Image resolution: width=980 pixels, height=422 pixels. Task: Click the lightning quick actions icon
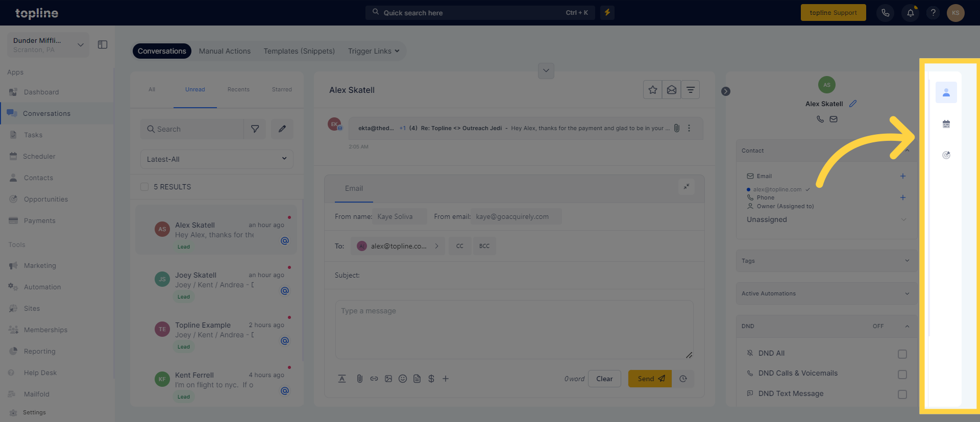tap(607, 12)
